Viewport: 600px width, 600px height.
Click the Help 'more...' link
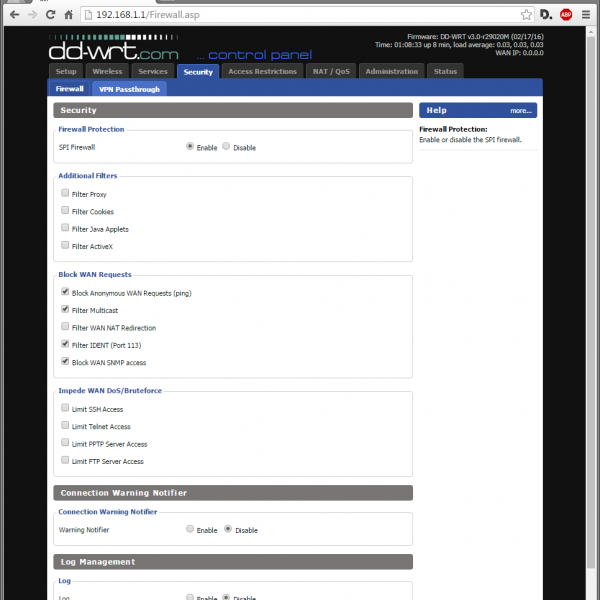tap(520, 111)
